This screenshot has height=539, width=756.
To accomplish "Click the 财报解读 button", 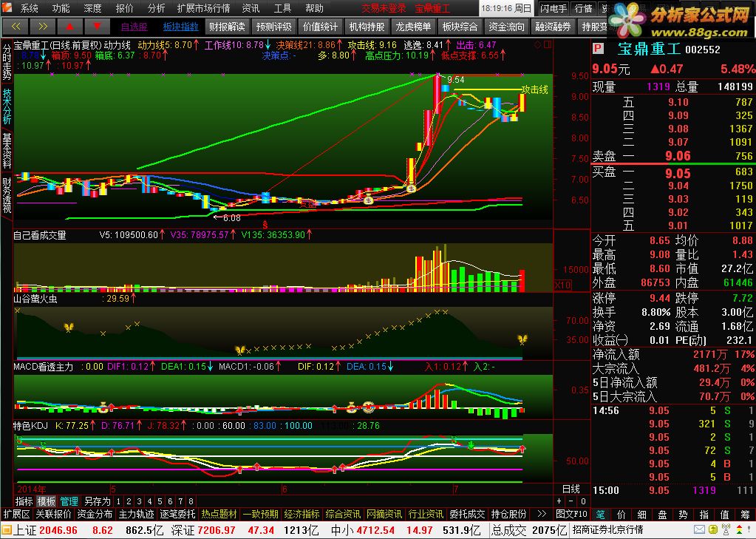I will [227, 27].
